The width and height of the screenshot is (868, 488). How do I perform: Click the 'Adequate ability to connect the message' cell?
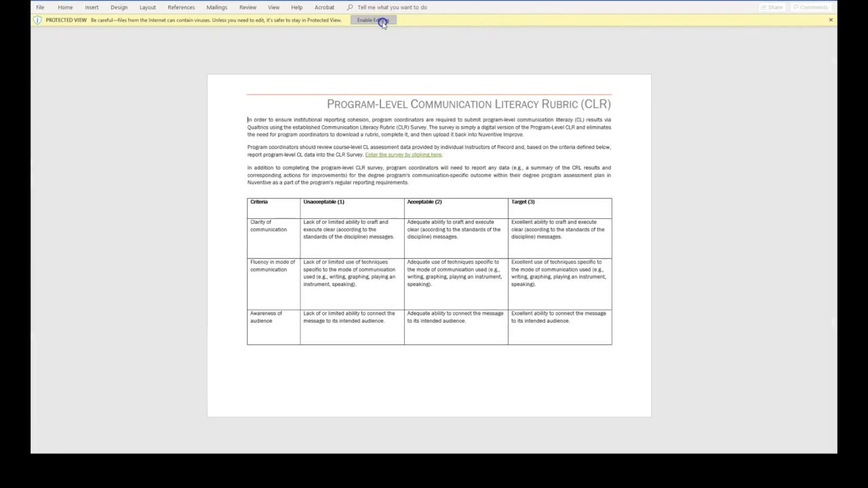[x=456, y=327]
